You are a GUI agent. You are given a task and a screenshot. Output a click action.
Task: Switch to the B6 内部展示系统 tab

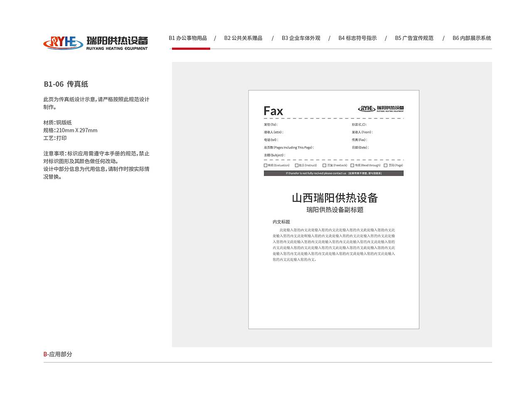[x=472, y=38]
